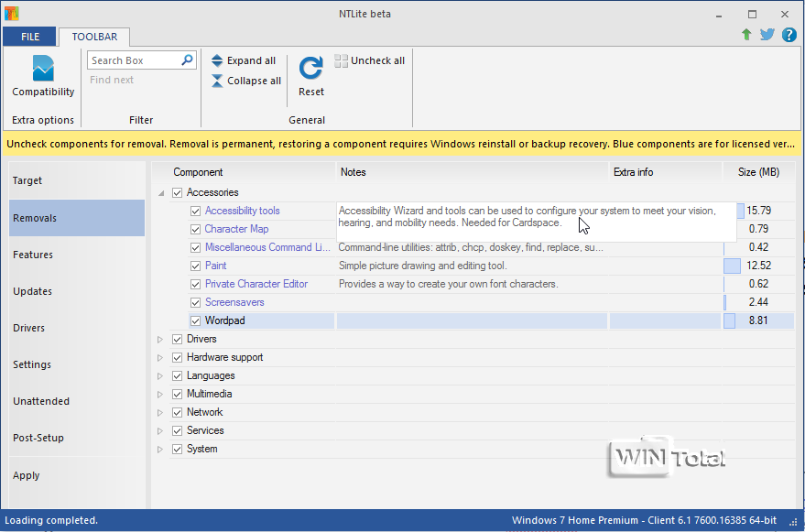
Task: Go to the Apply page
Action: (27, 475)
